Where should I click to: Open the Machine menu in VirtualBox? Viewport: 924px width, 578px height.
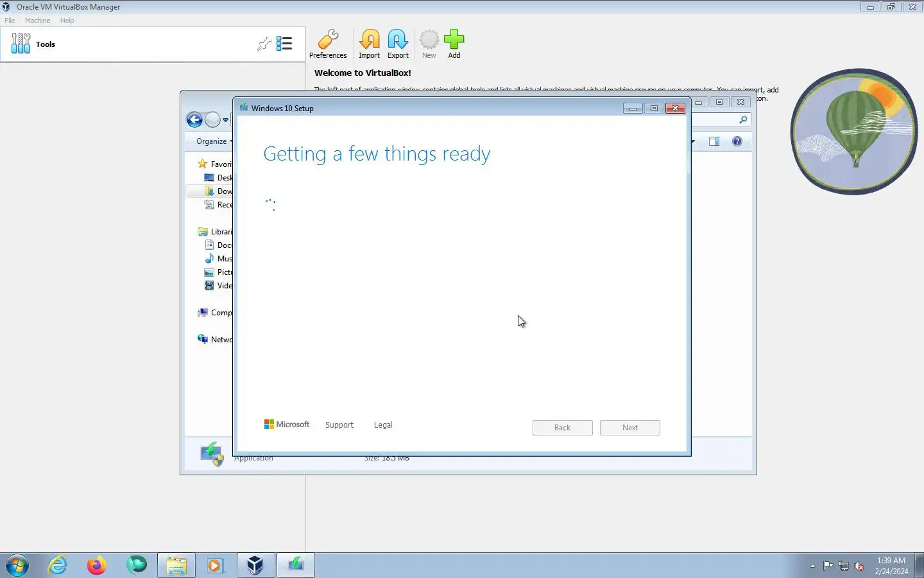(x=37, y=21)
